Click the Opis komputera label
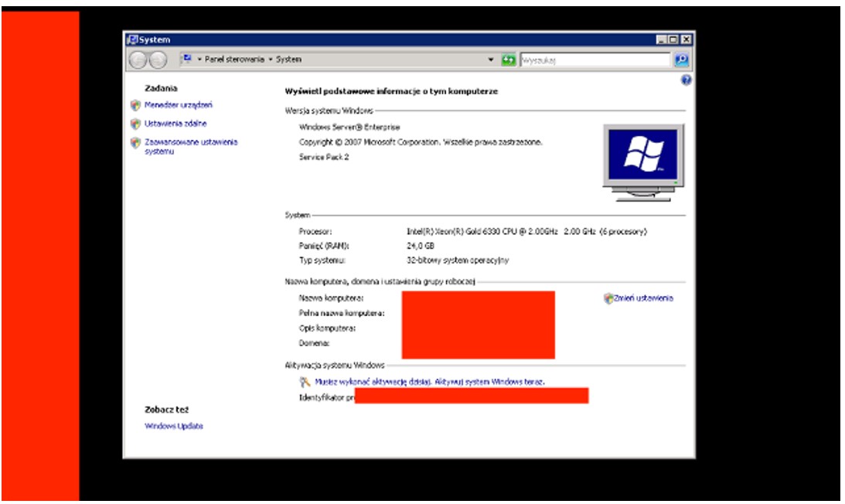Image resolution: width=845 pixels, height=504 pixels. click(x=327, y=329)
